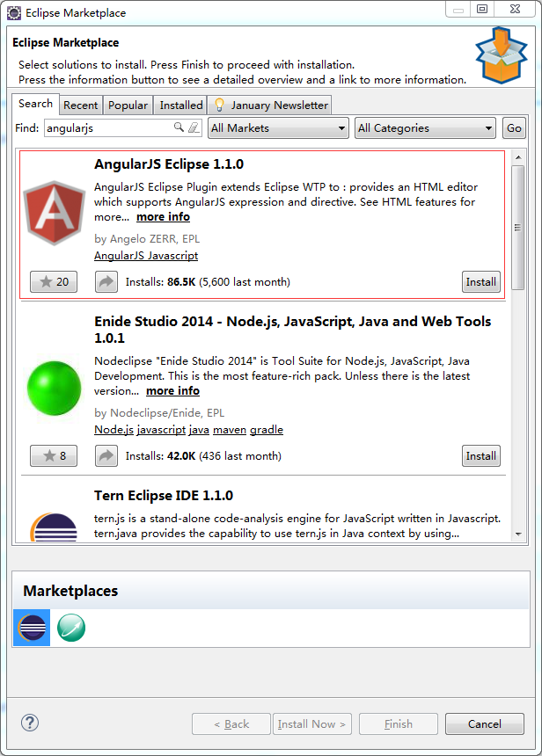
Task: Share the AngularJS Eclipse entry
Action: [x=106, y=281]
